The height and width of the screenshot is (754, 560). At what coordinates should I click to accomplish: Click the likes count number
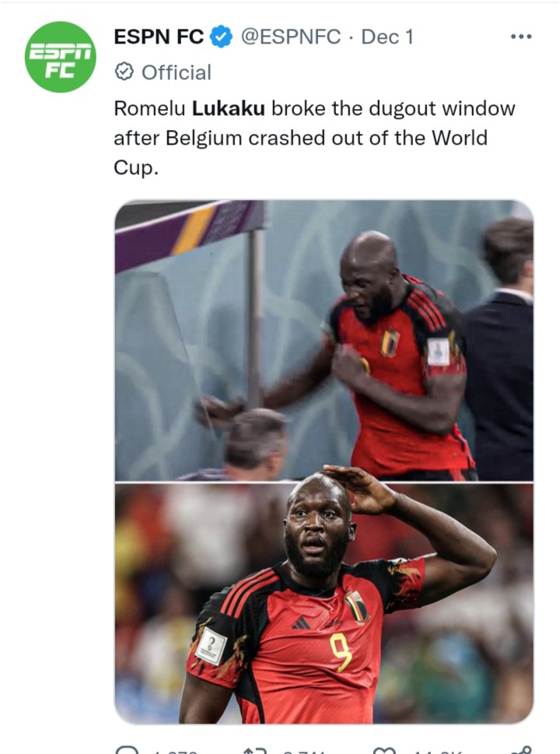click(x=437, y=751)
